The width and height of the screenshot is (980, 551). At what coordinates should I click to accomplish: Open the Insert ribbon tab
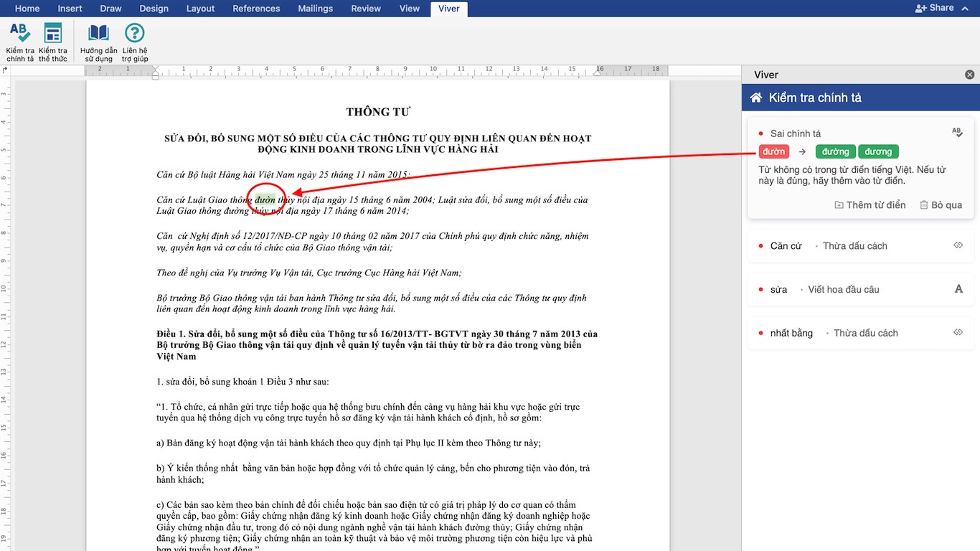tap(70, 9)
